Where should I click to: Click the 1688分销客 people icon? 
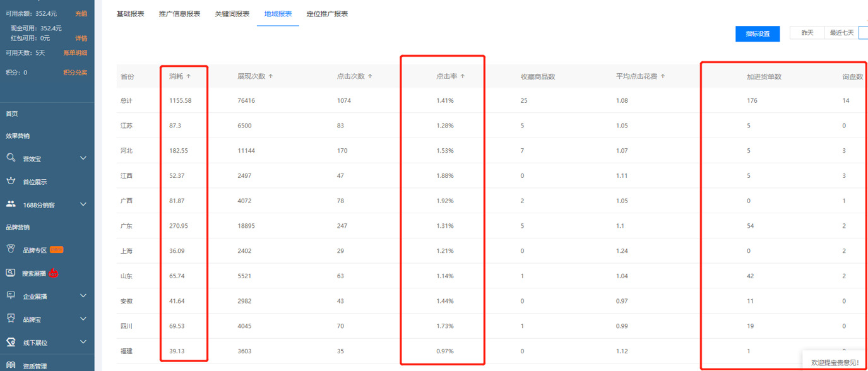click(11, 204)
